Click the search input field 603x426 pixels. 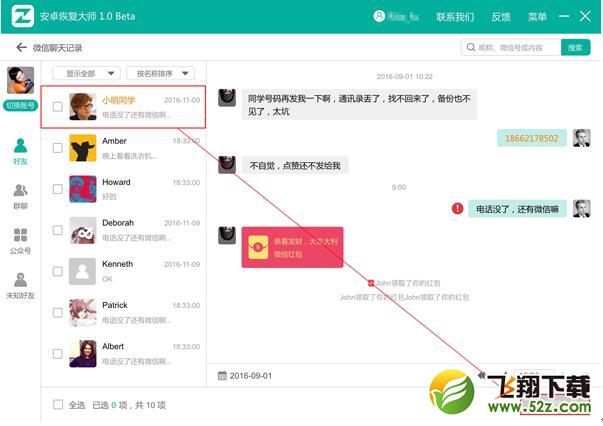511,47
